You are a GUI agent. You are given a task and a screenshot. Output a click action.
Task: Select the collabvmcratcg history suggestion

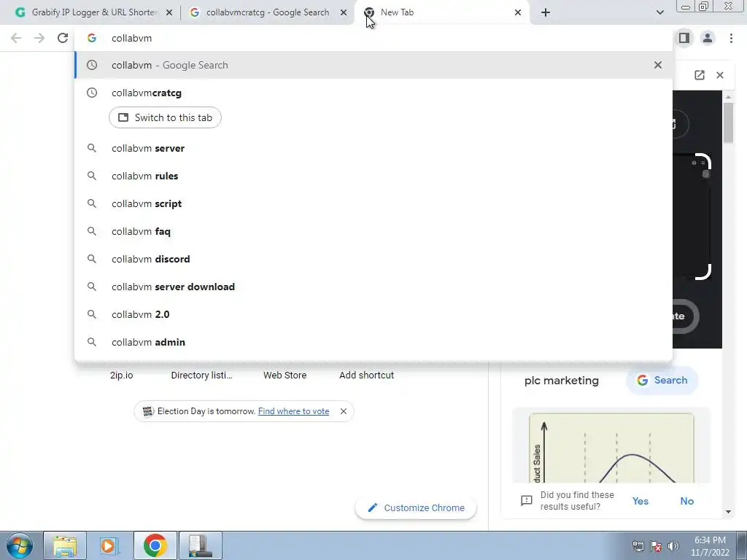(x=373, y=93)
